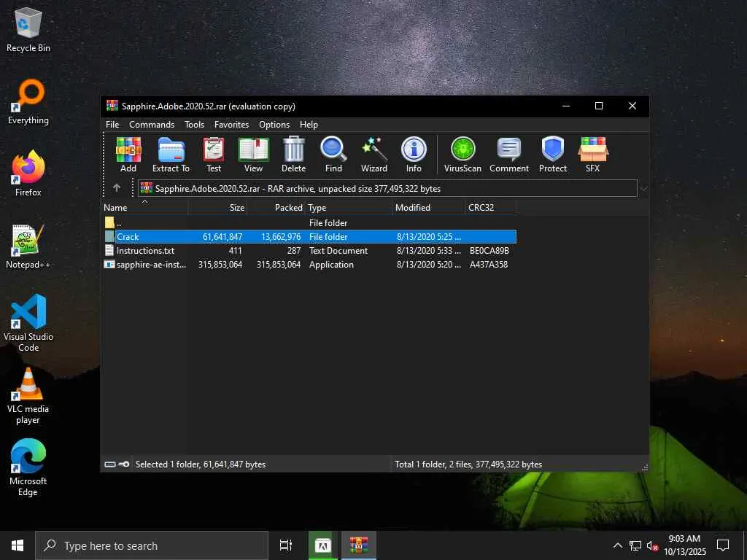Click the Add toolbar icon

[128, 155]
